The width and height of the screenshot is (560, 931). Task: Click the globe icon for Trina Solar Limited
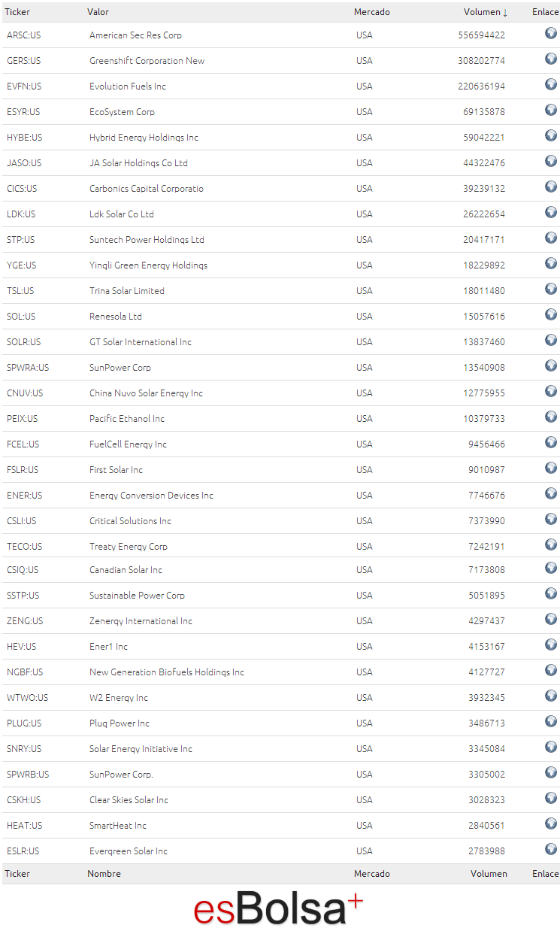pyautogui.click(x=551, y=289)
